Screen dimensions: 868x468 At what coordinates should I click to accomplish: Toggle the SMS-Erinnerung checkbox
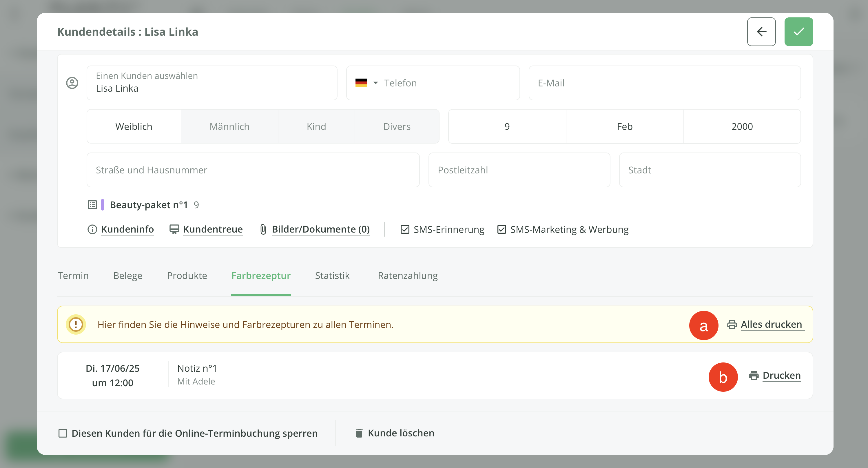405,229
